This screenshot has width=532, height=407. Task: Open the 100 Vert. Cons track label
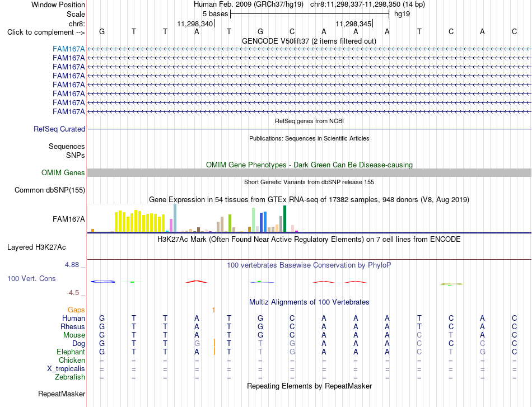31,278
